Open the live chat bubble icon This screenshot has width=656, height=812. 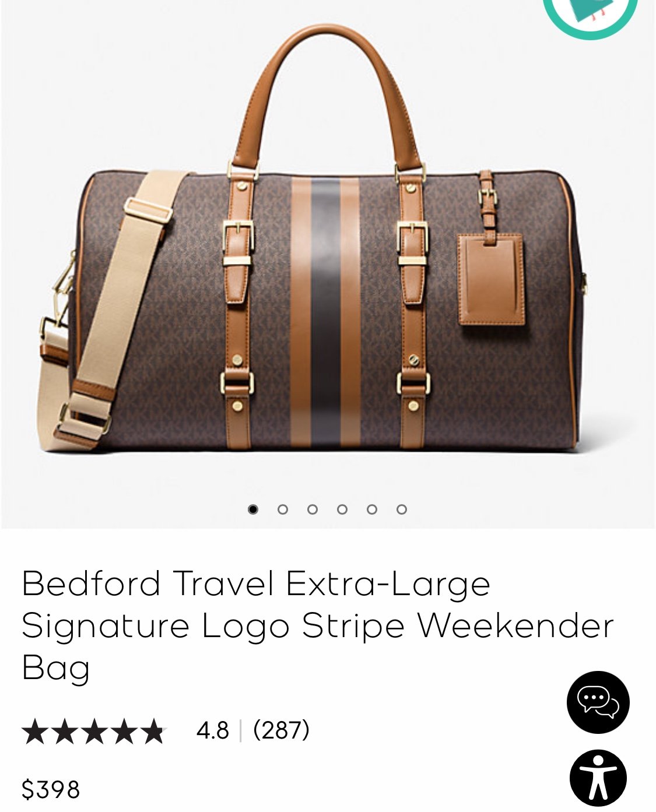[x=598, y=702]
